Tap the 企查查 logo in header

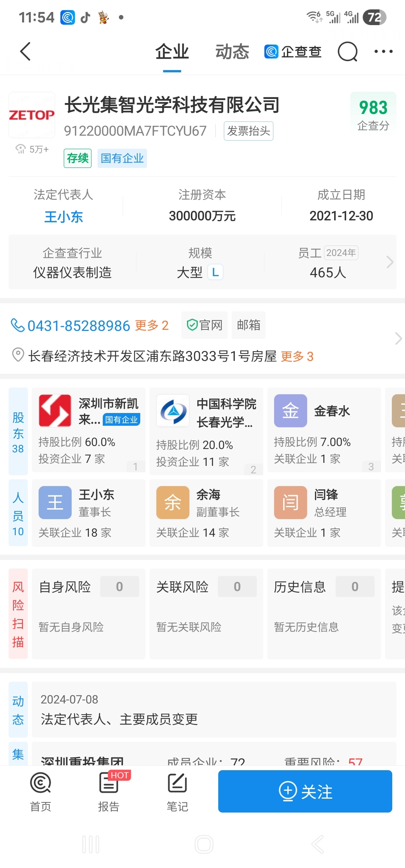tap(293, 52)
